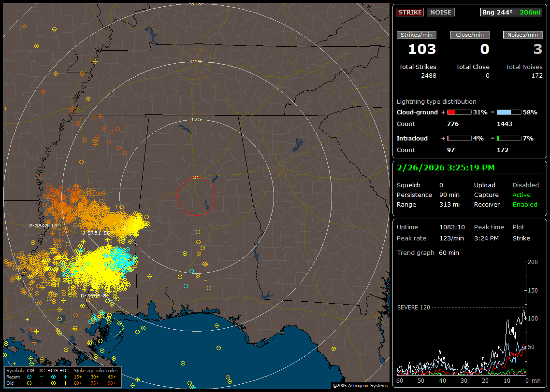Click the old -CG yellow symbol in legend
The width and height of the screenshot is (550, 392).
29,383
